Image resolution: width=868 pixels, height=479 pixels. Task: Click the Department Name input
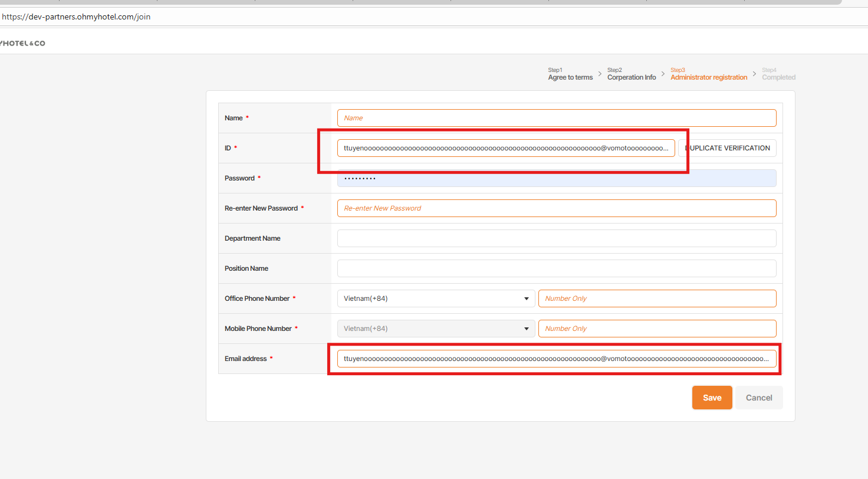(x=556, y=238)
